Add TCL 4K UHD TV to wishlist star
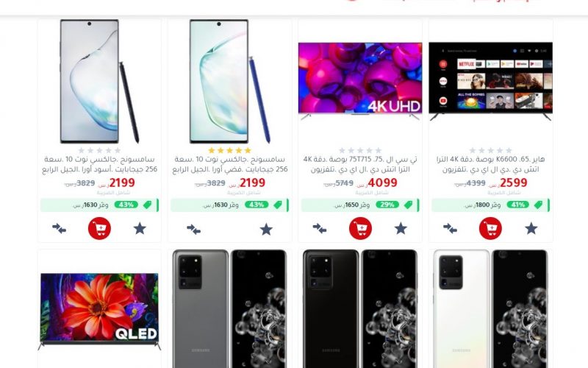This screenshot has height=368, width=588. (x=401, y=228)
